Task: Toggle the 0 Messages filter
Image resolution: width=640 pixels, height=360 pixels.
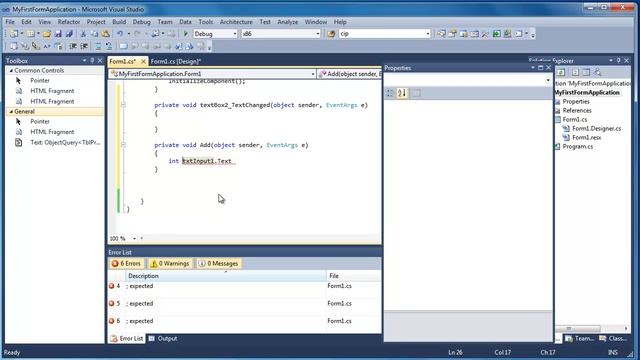Action: (218, 264)
